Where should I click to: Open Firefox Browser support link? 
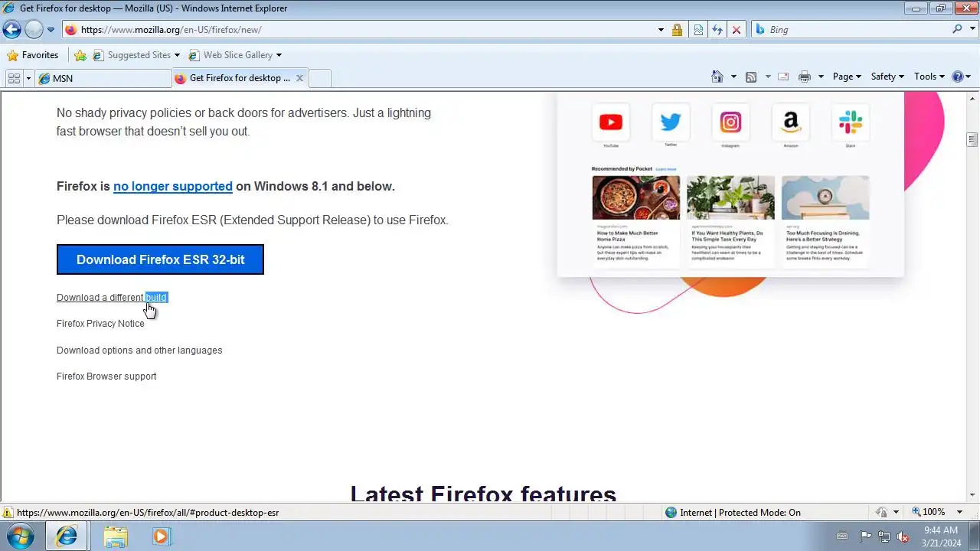coord(106,377)
